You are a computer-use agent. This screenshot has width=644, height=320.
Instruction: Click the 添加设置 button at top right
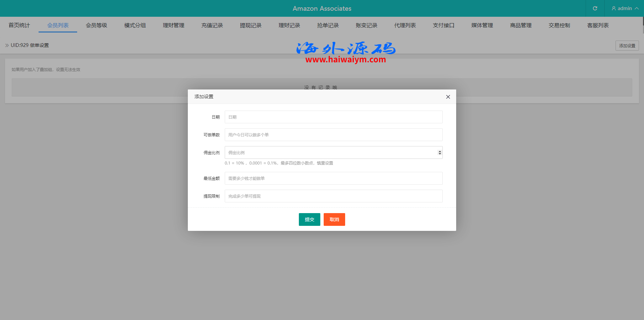point(627,46)
